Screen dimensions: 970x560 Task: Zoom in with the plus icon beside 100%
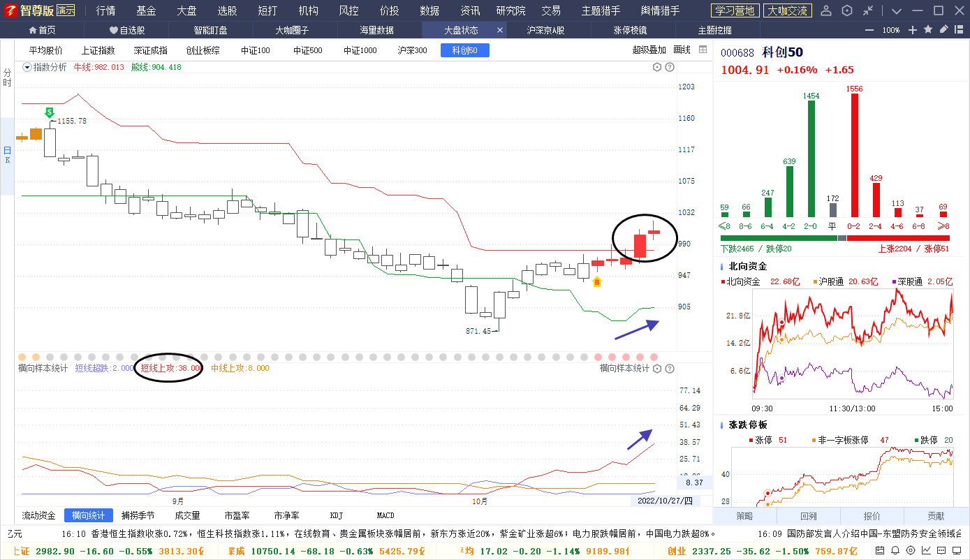(x=913, y=30)
